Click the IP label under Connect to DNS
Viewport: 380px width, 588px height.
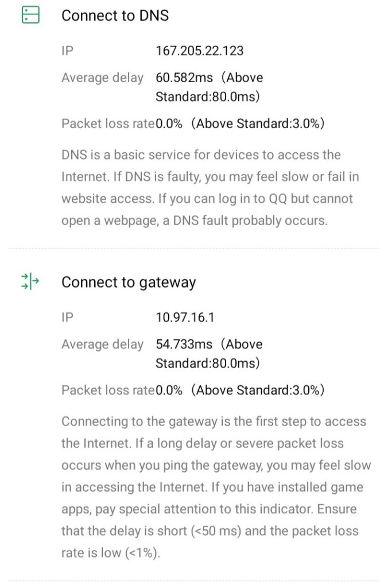click(67, 51)
